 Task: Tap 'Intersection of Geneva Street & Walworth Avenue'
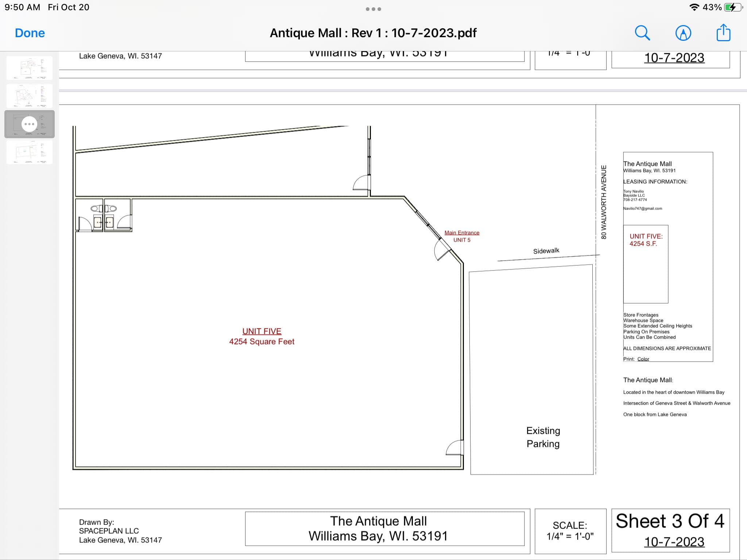point(677,403)
